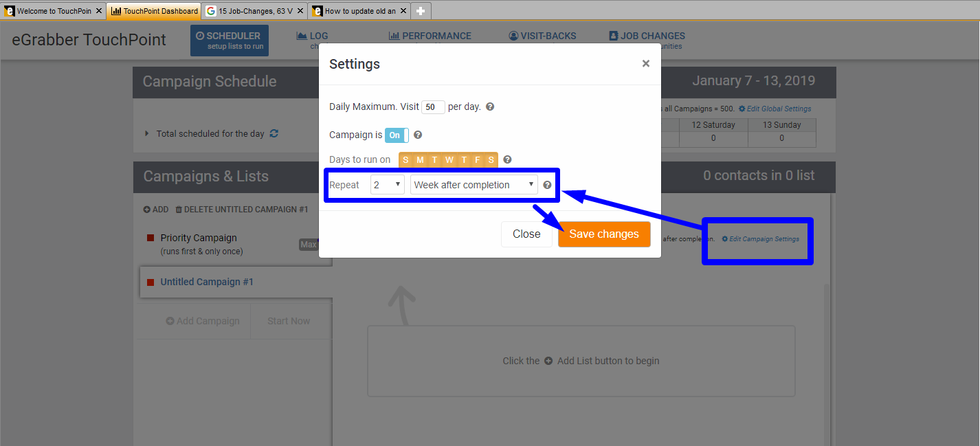
Task: Switch to TouchPoint Dashboard browser tab
Action: point(154,11)
